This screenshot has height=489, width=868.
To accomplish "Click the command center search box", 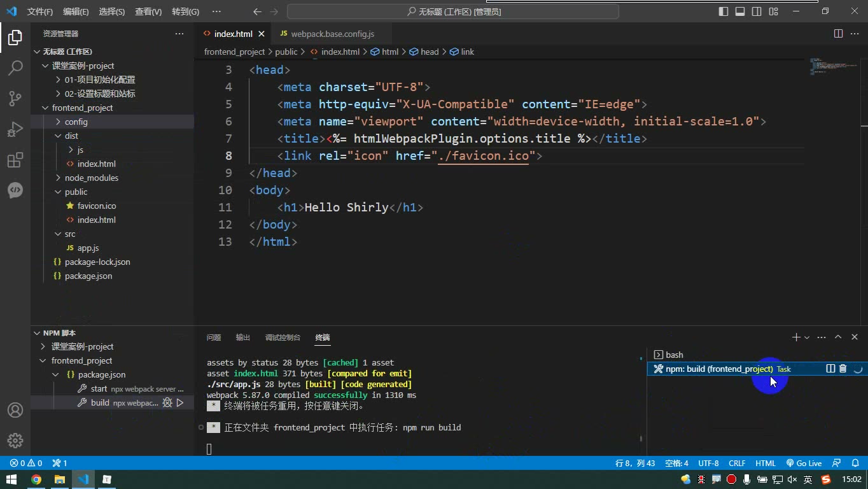I will (x=453, y=11).
